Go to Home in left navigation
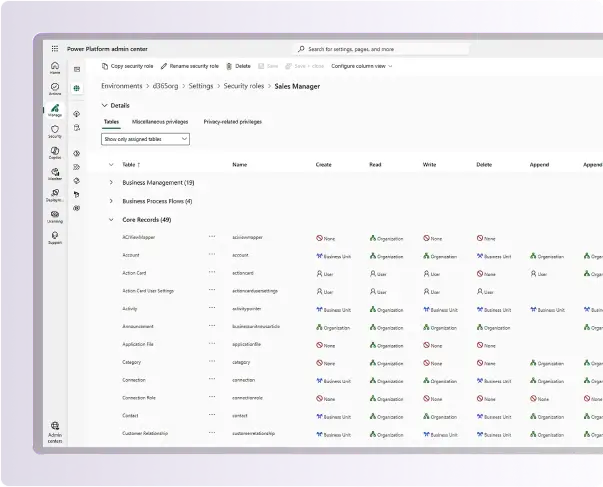The height and width of the screenshot is (487, 603). [x=54, y=67]
